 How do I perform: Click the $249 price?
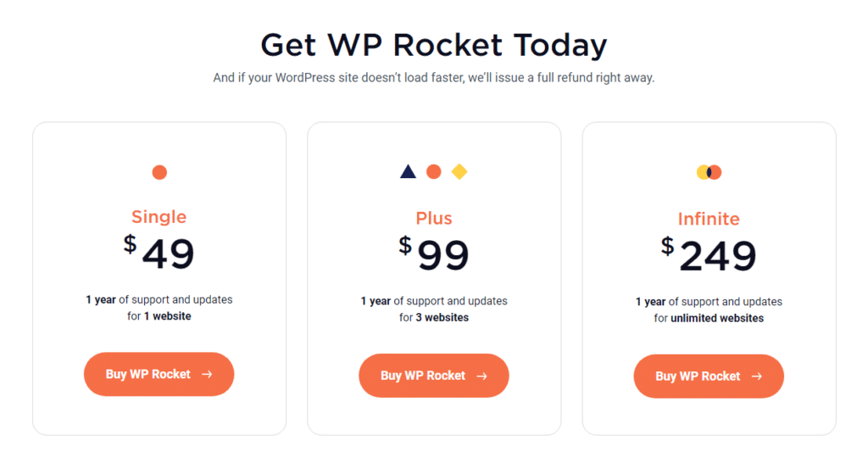[709, 254]
